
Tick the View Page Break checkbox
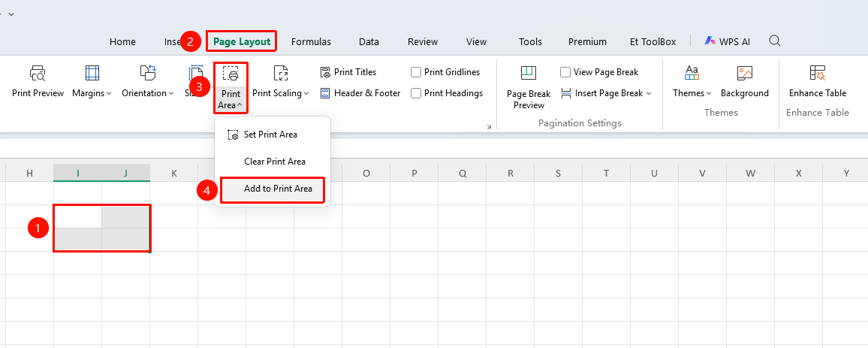(565, 72)
